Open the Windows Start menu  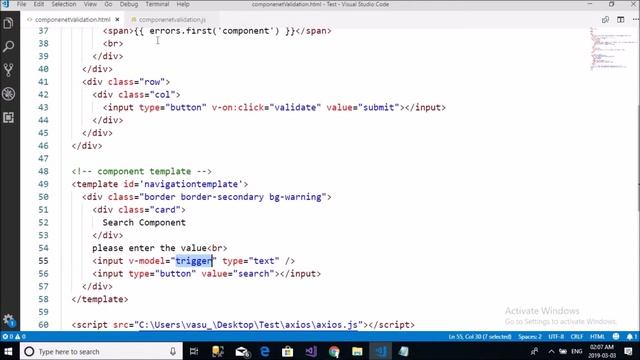point(8,351)
